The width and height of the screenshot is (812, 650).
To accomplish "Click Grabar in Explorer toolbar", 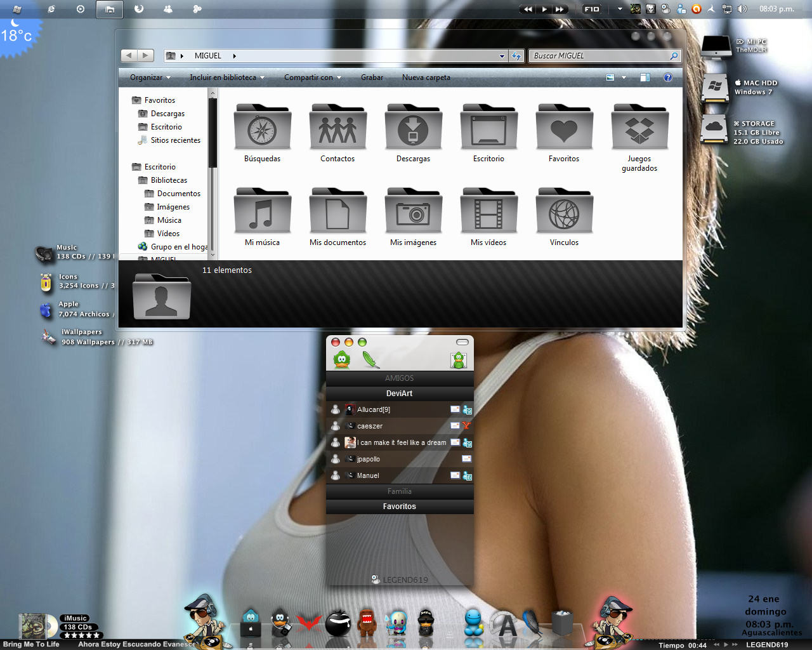I will coord(372,77).
